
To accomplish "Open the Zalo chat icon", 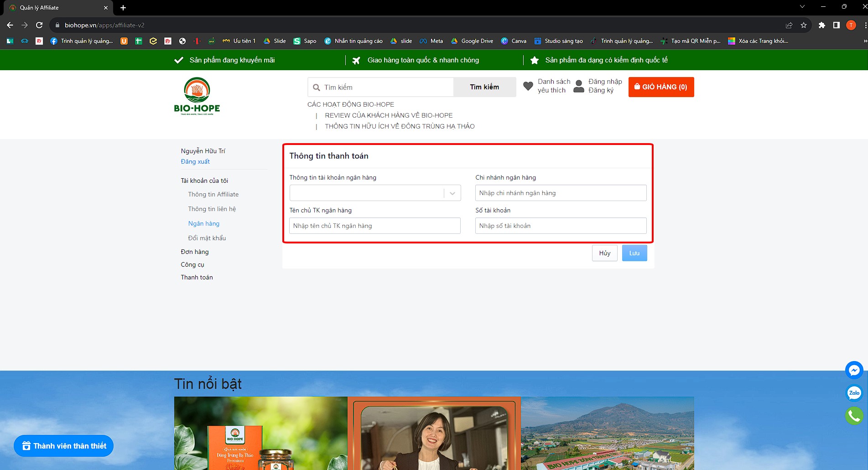I will point(854,393).
